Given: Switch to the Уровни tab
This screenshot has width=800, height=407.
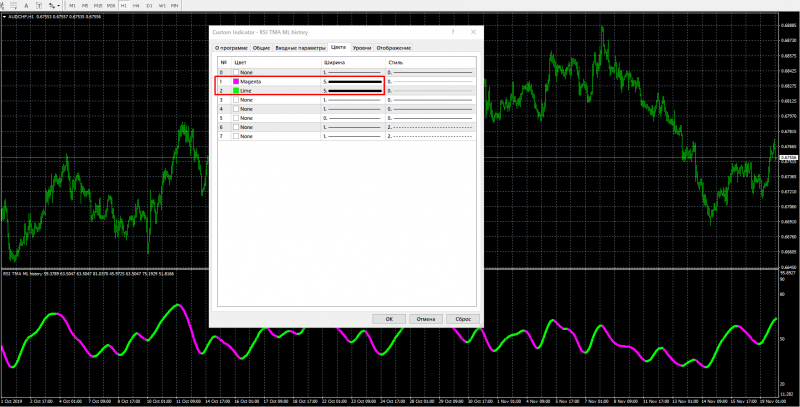Looking at the screenshot, I should (x=362, y=48).
